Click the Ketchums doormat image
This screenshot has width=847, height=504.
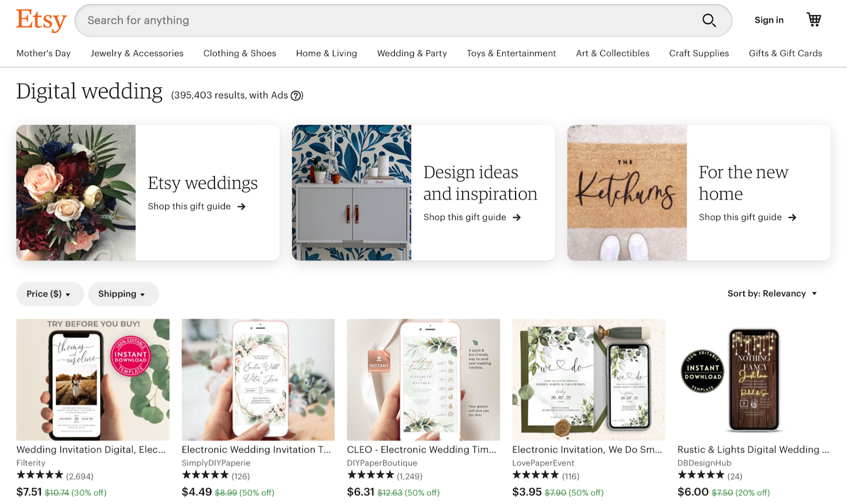click(627, 193)
